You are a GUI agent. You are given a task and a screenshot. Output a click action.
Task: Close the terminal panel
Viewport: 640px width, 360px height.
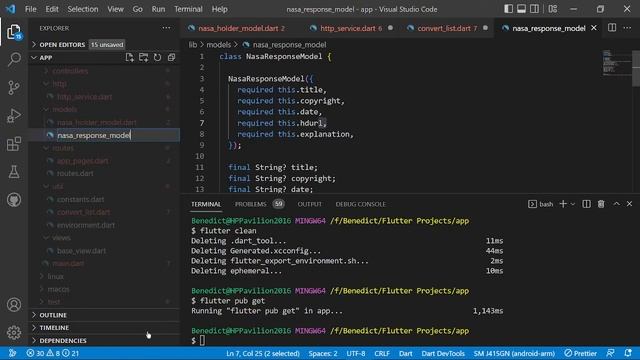629,204
